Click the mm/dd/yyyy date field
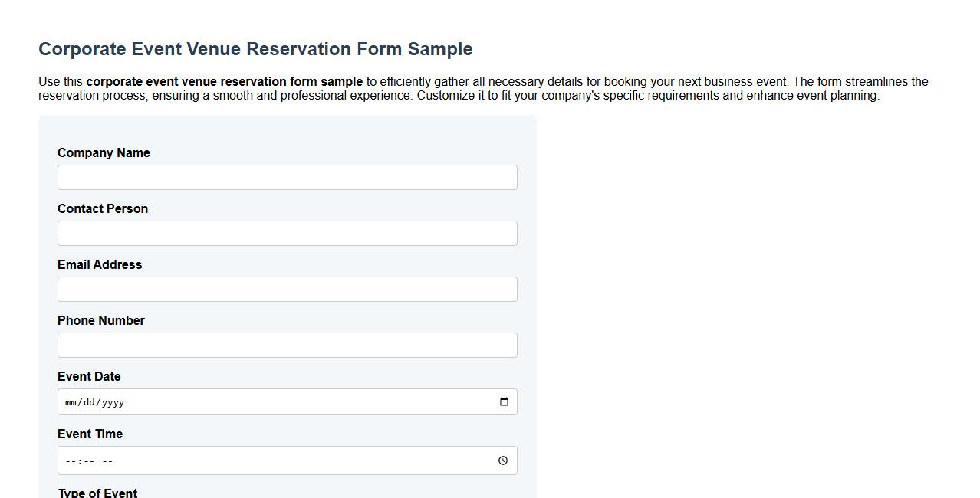The height and width of the screenshot is (498, 980). point(230,401)
